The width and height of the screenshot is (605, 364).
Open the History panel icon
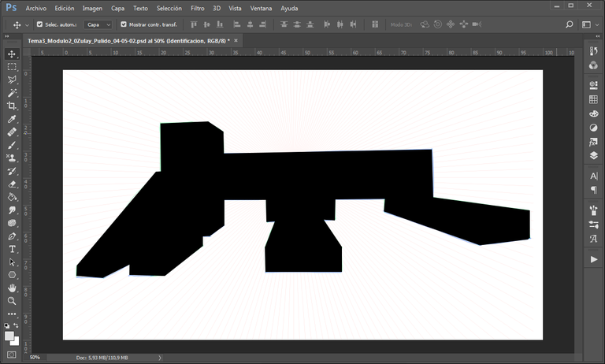(x=593, y=51)
